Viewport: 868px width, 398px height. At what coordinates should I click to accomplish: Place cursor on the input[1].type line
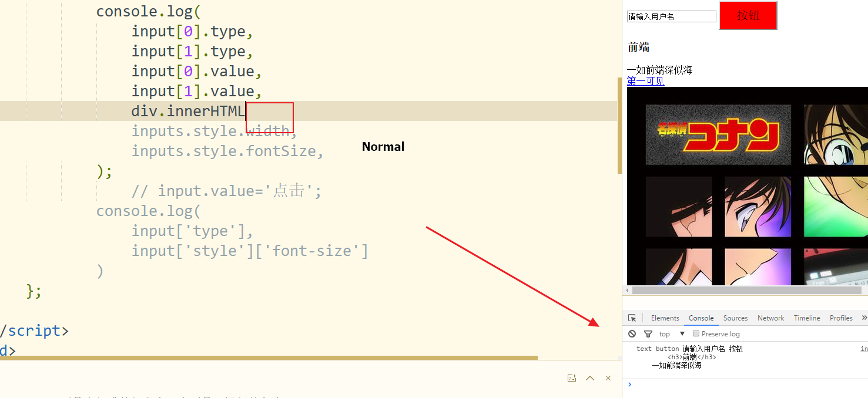(192, 51)
